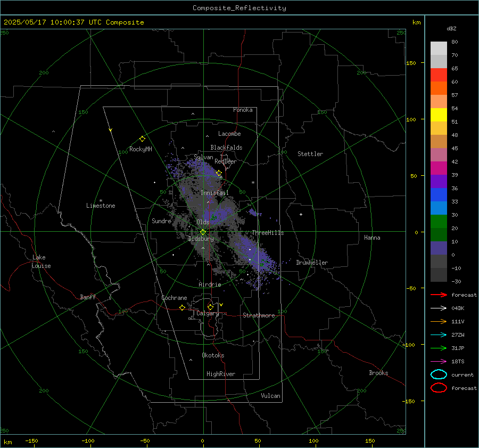Click the green 31JP arrow icon
This screenshot has width=479, height=448.
point(439,348)
